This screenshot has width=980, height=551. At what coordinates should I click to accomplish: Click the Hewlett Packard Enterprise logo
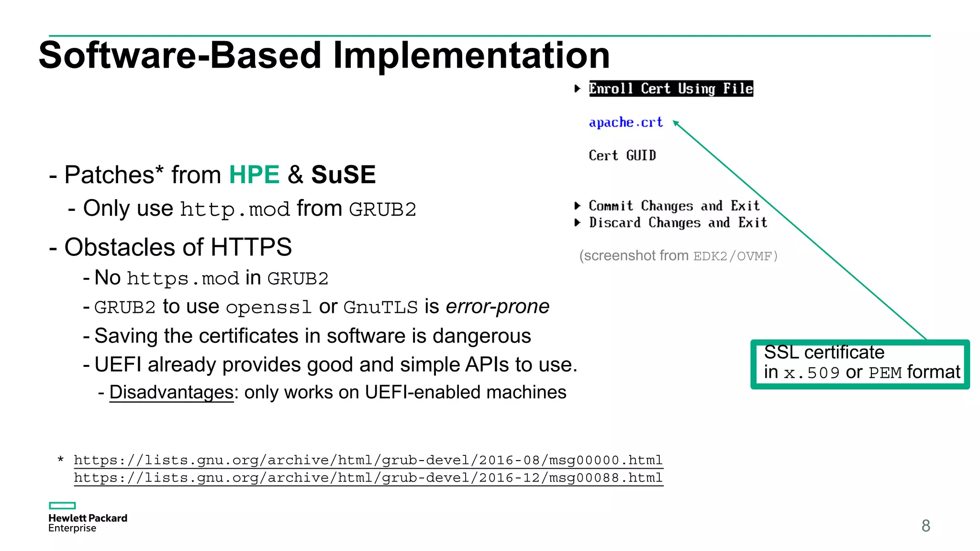[88, 517]
